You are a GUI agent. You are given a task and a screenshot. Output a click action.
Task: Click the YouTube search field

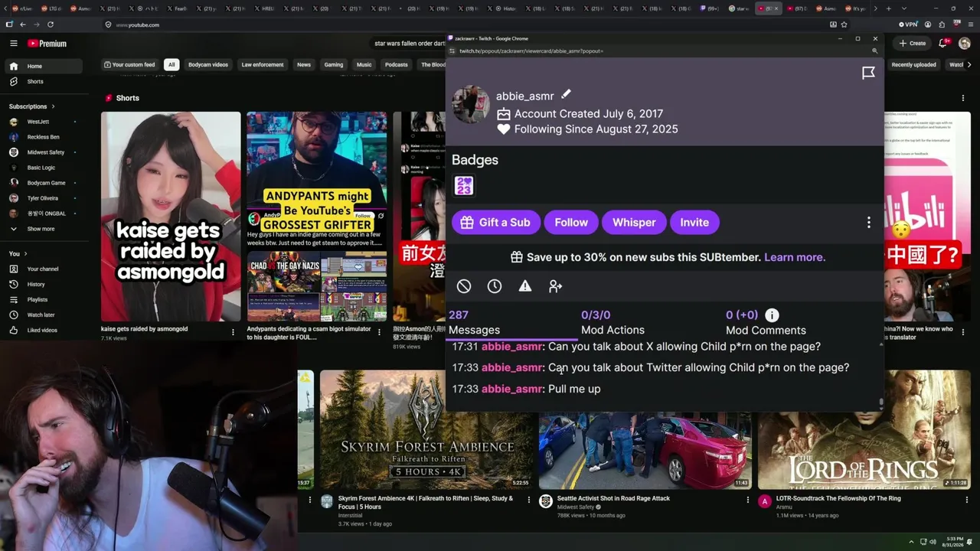[406, 44]
